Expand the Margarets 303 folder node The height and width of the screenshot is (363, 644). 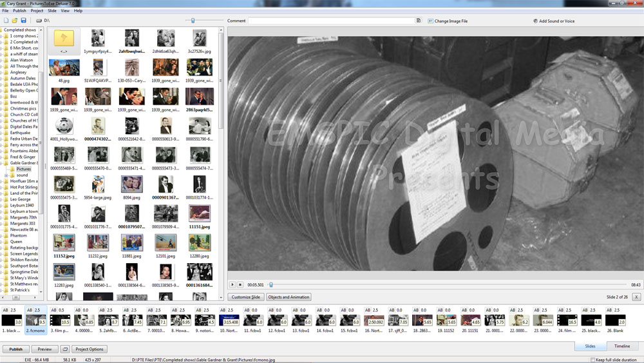pos(1,223)
